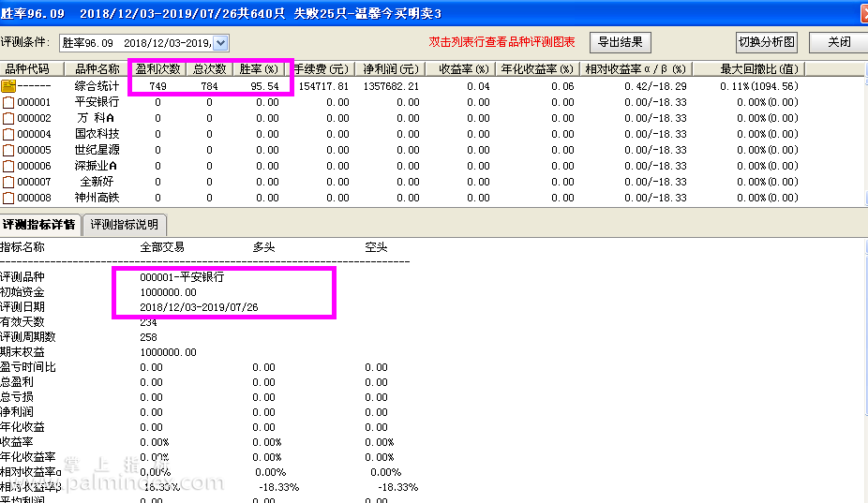Sort by 净利润(元) column header
This screenshot has width=868, height=503.
coord(390,69)
